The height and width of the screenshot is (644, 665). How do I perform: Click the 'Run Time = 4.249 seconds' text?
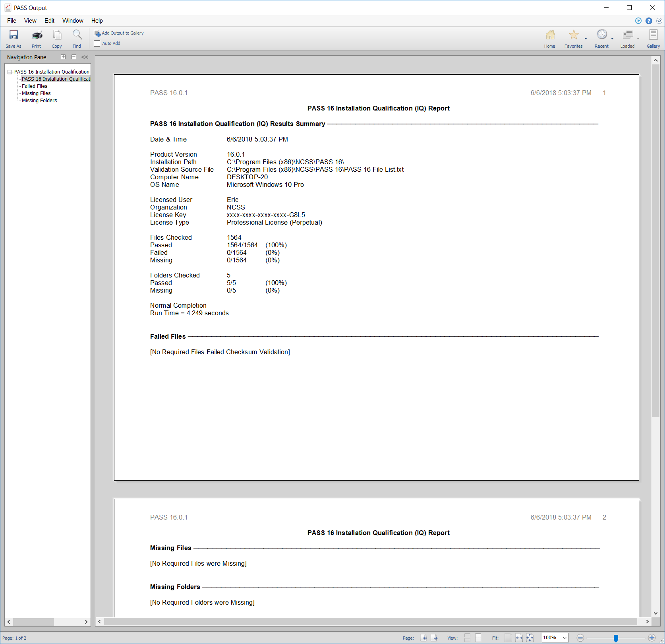(x=189, y=313)
